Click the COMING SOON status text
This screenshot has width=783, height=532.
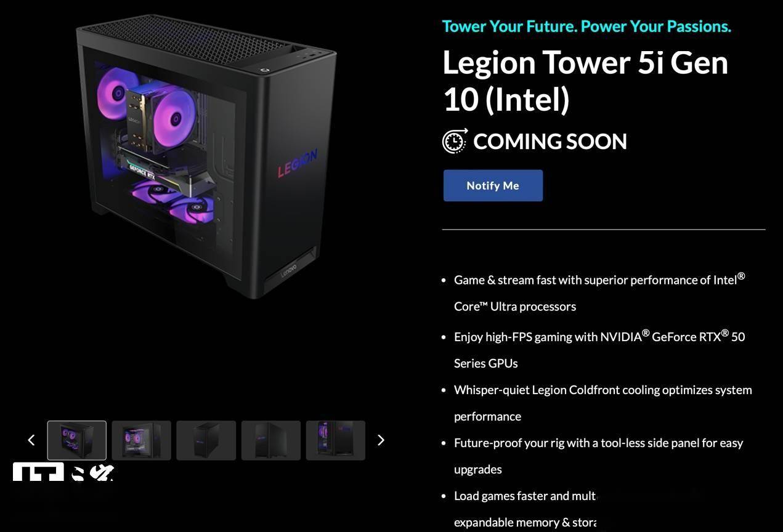(550, 142)
